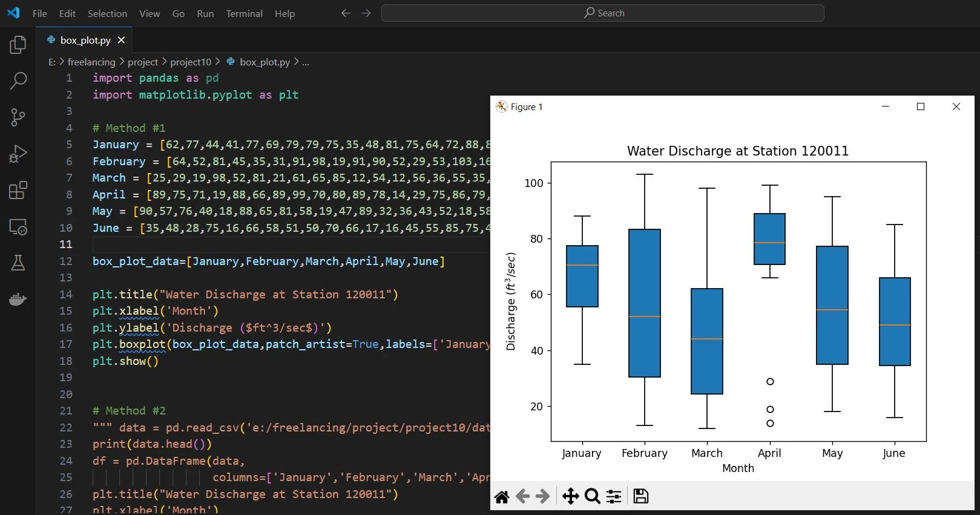Click the 'June' tick label on x-axis
The image size is (980, 515).
(894, 453)
